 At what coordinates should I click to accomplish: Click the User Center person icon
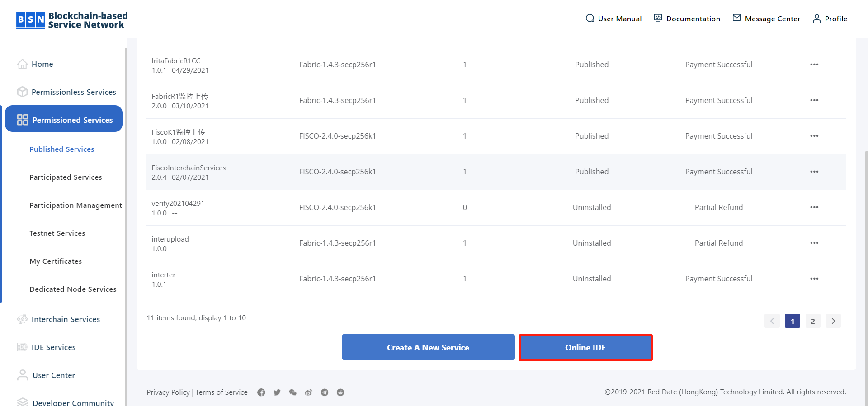(23, 375)
